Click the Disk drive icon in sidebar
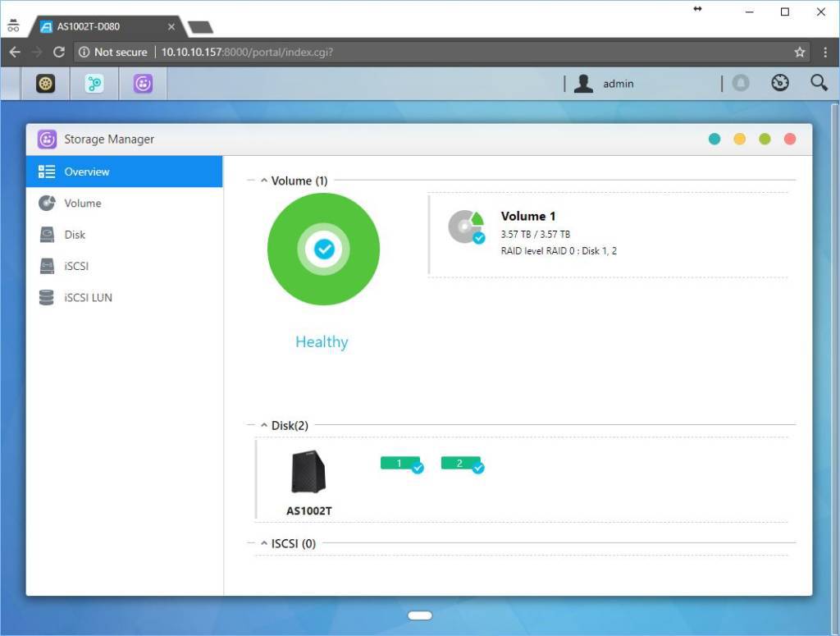The image size is (840, 636). (47, 235)
